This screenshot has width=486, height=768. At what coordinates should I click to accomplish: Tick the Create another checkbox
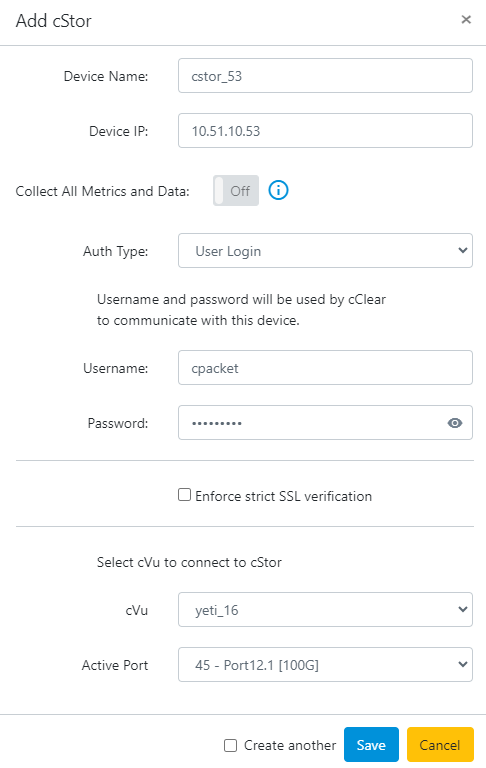(x=230, y=745)
